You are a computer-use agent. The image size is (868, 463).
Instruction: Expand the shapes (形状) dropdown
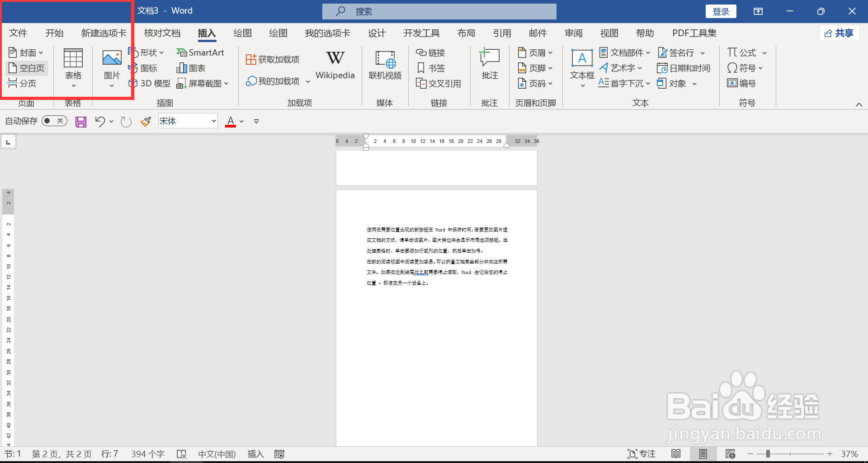click(x=161, y=53)
